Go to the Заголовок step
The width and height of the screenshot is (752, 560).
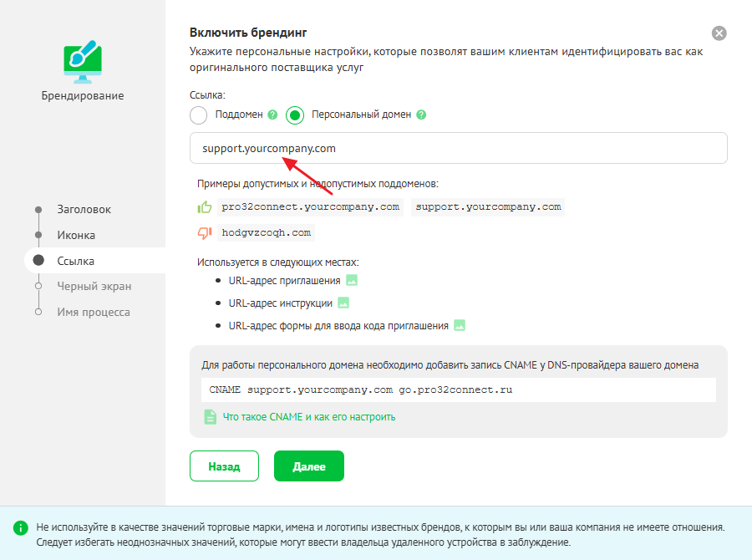pyautogui.click(x=84, y=210)
